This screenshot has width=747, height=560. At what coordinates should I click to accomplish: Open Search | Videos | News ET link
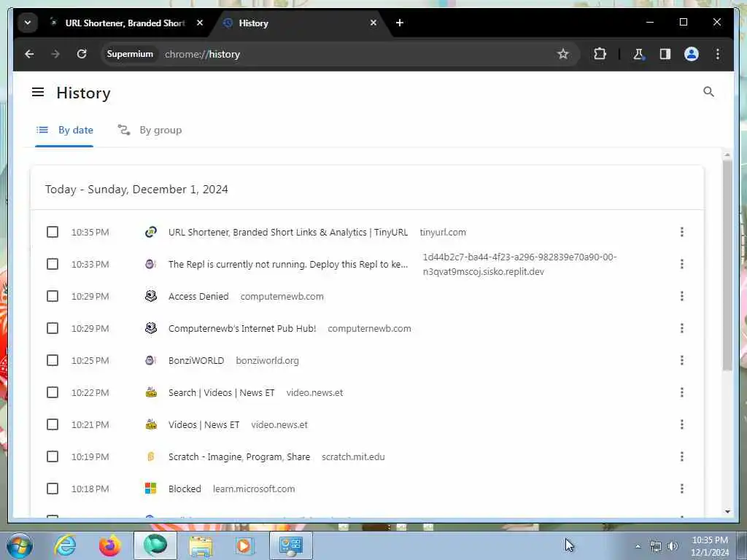click(221, 392)
